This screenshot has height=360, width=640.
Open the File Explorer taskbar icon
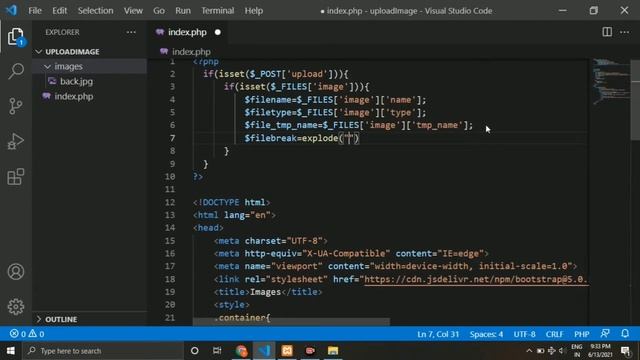point(333,351)
